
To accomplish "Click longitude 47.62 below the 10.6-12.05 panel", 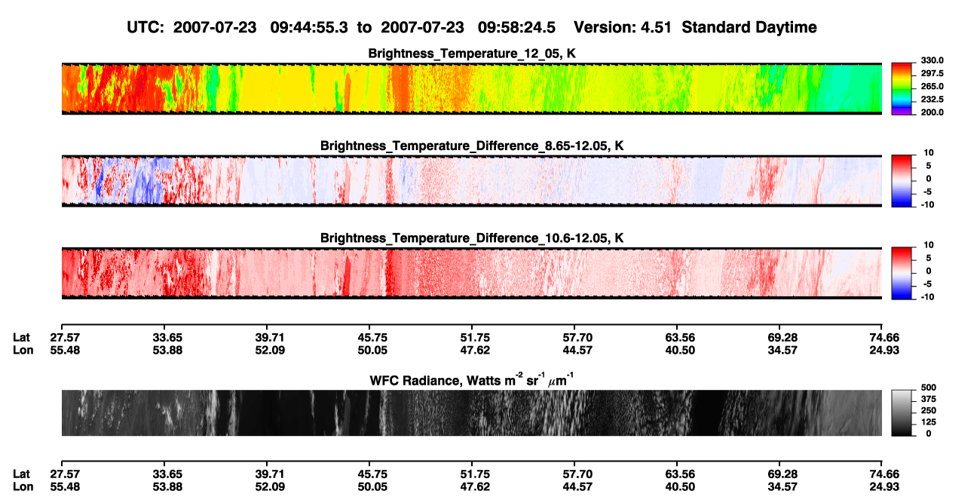I will pos(472,350).
